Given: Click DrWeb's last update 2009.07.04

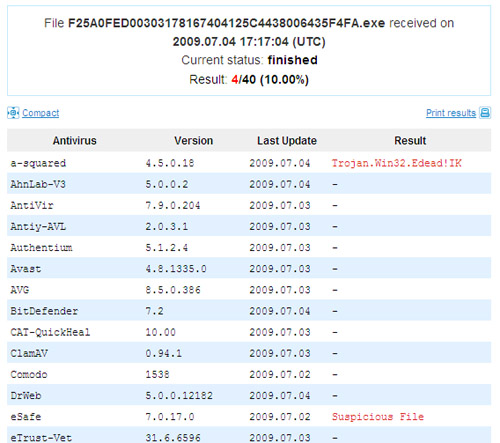Looking at the screenshot, I should (280, 396).
